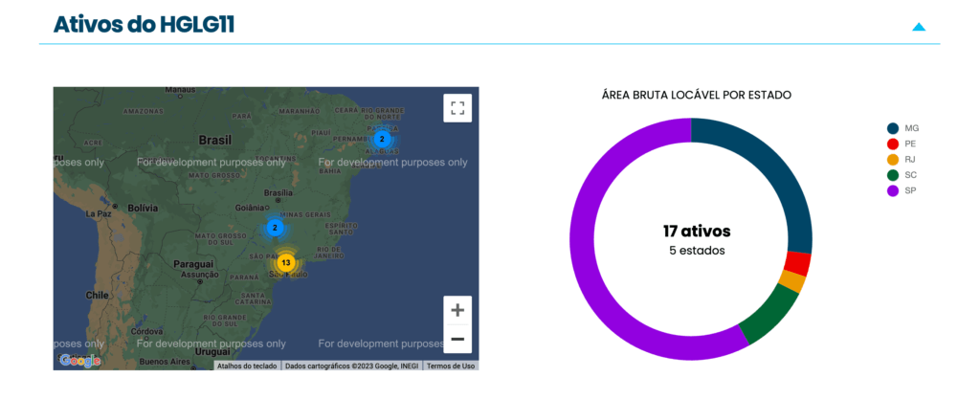Toggle MG legend entry in chart

(x=903, y=128)
